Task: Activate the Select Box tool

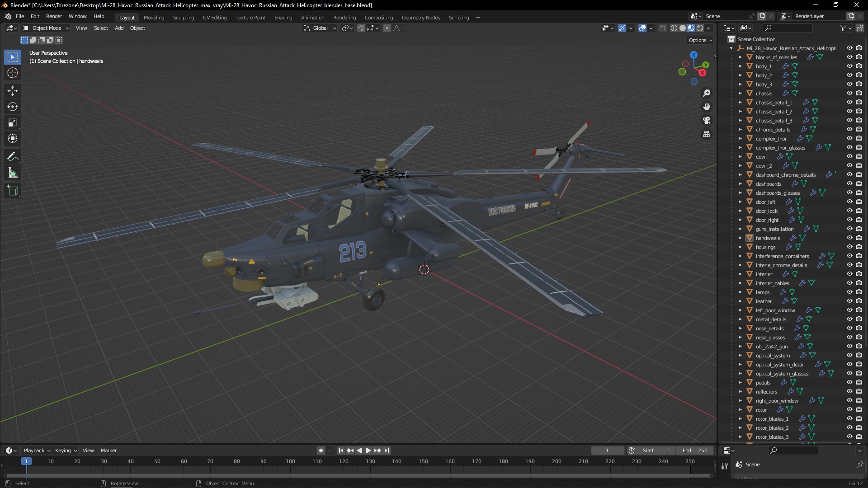Action: pyautogui.click(x=13, y=57)
